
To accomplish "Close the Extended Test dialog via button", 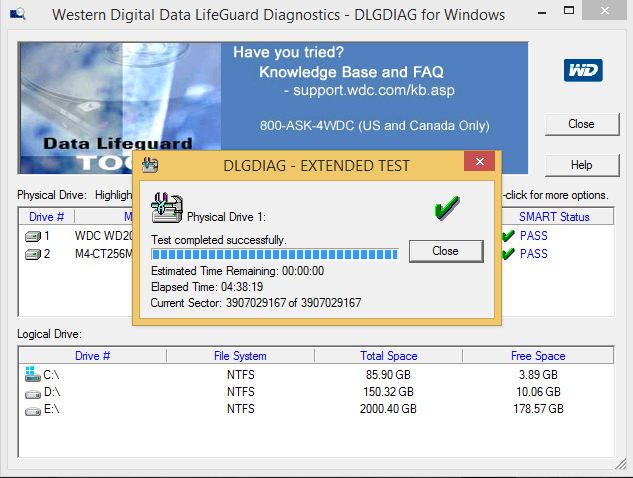I will [446, 251].
